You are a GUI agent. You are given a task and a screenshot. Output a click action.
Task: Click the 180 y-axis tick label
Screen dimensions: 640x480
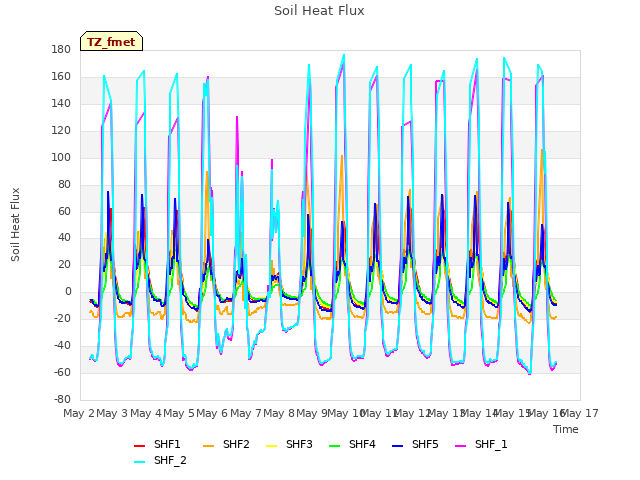coord(61,49)
